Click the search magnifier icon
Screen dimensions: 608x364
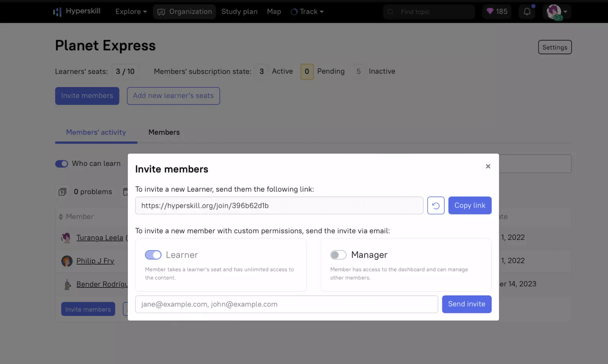click(x=390, y=12)
